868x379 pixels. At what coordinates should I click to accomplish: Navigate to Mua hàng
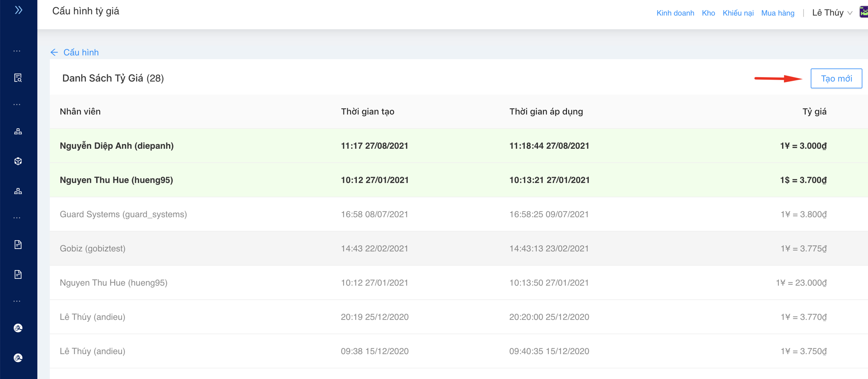point(778,13)
